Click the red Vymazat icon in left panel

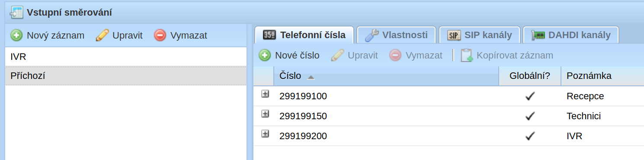coord(160,36)
